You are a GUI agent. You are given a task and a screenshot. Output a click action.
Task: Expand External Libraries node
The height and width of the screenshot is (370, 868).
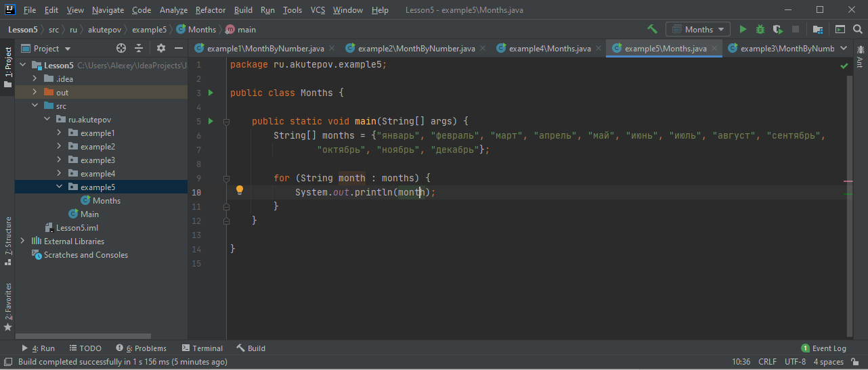(x=23, y=241)
